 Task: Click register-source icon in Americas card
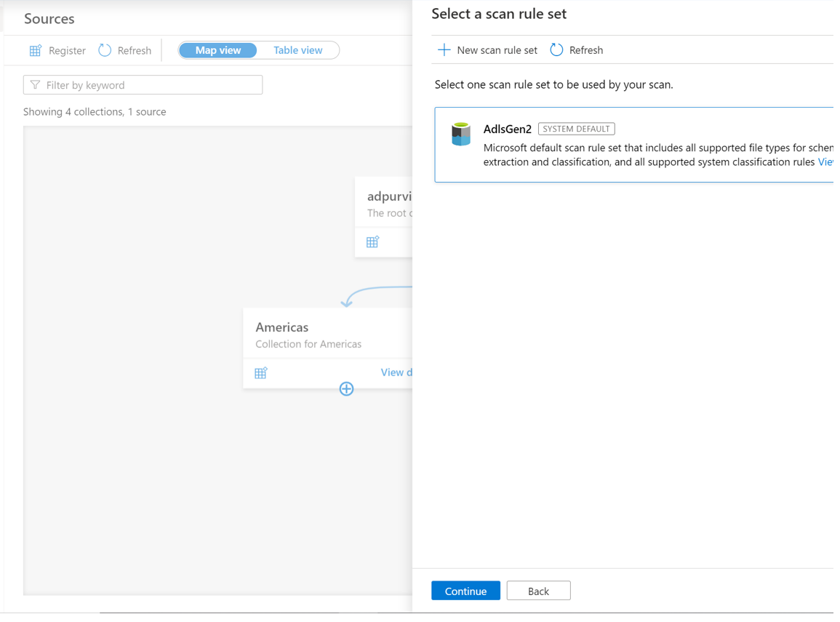click(x=261, y=373)
